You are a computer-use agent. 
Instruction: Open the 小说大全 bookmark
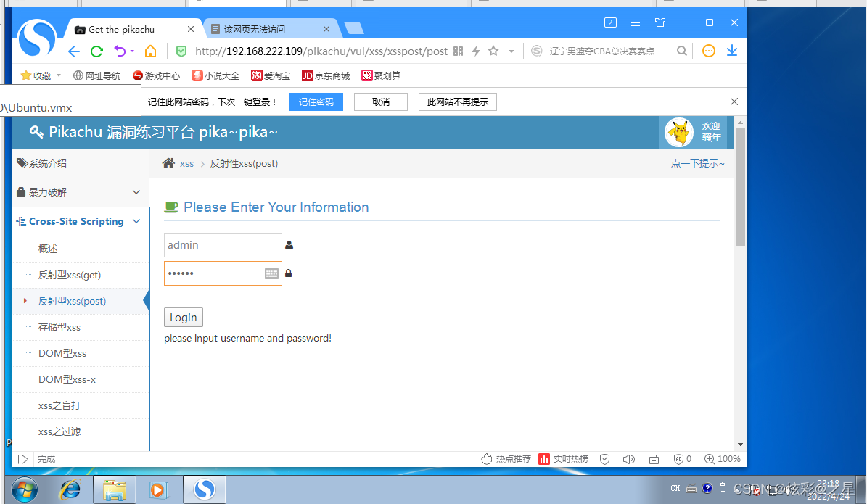pyautogui.click(x=215, y=75)
